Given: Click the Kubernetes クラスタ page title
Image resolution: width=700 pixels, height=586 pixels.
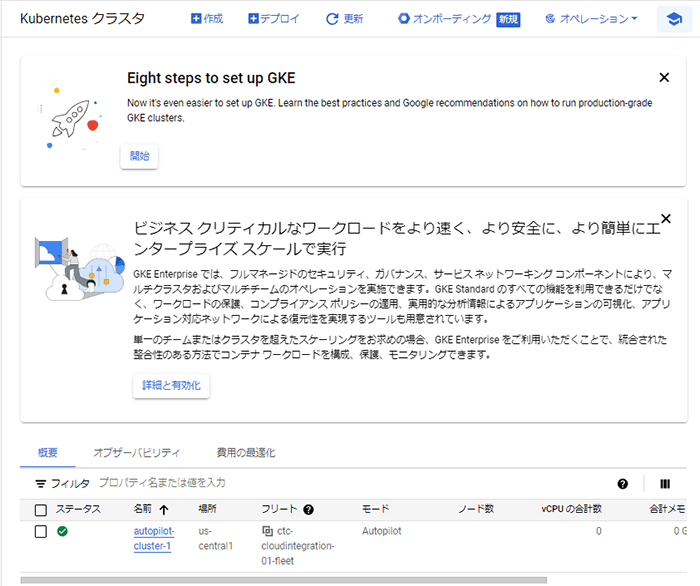Looking at the screenshot, I should tap(83, 19).
